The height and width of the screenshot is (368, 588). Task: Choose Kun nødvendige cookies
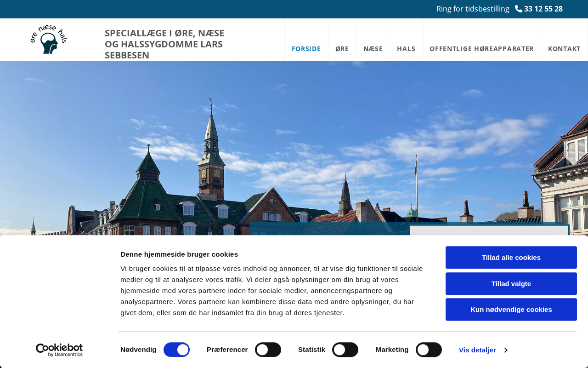point(511,310)
